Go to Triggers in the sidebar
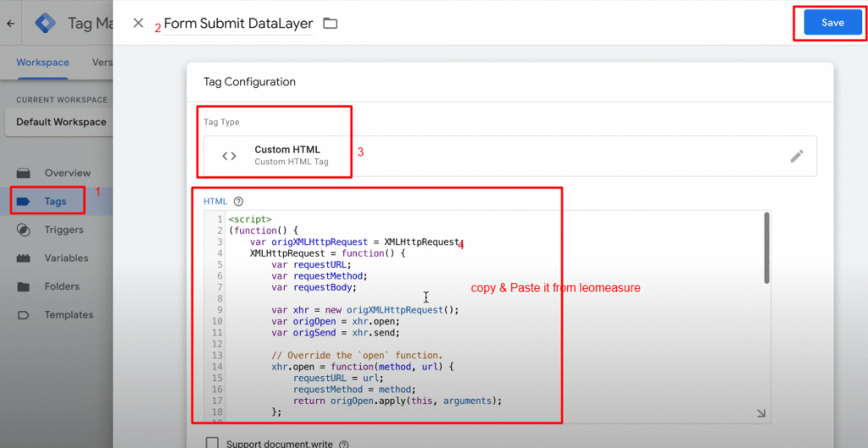Viewport: 868px width, 448px height. click(x=64, y=230)
